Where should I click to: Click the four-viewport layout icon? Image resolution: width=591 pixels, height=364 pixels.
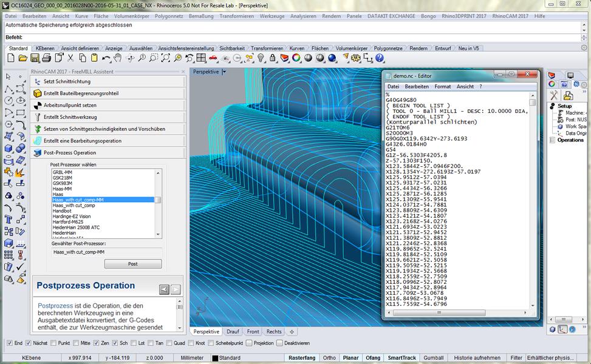click(201, 58)
